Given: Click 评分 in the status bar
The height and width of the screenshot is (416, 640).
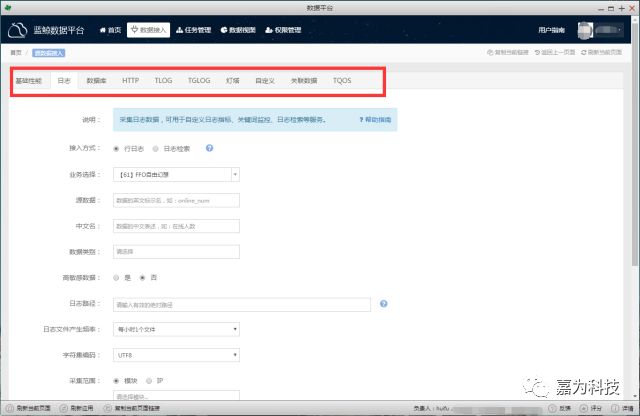Looking at the screenshot, I should pyautogui.click(x=591, y=408).
